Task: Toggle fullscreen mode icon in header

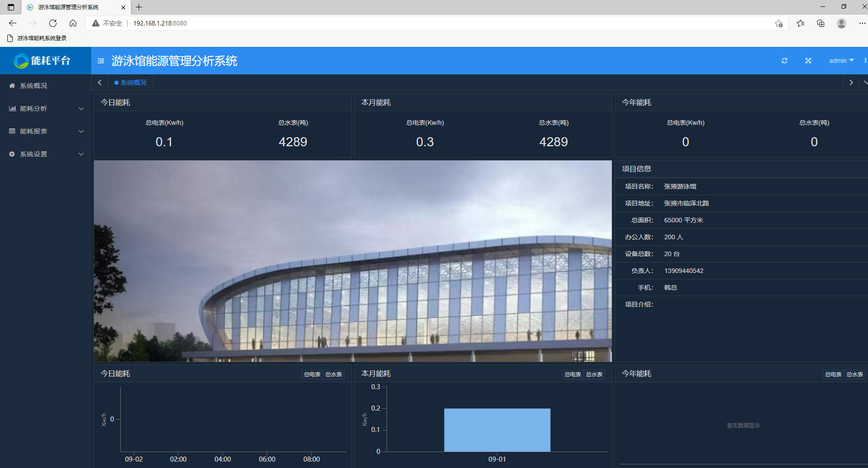Action: coord(808,61)
